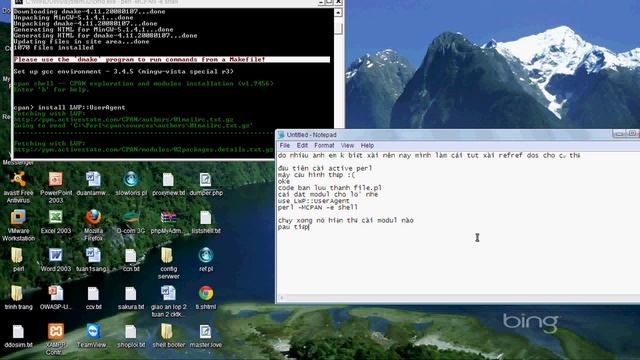
Task: Select ddosim.txt desktop file
Action: click(18, 331)
